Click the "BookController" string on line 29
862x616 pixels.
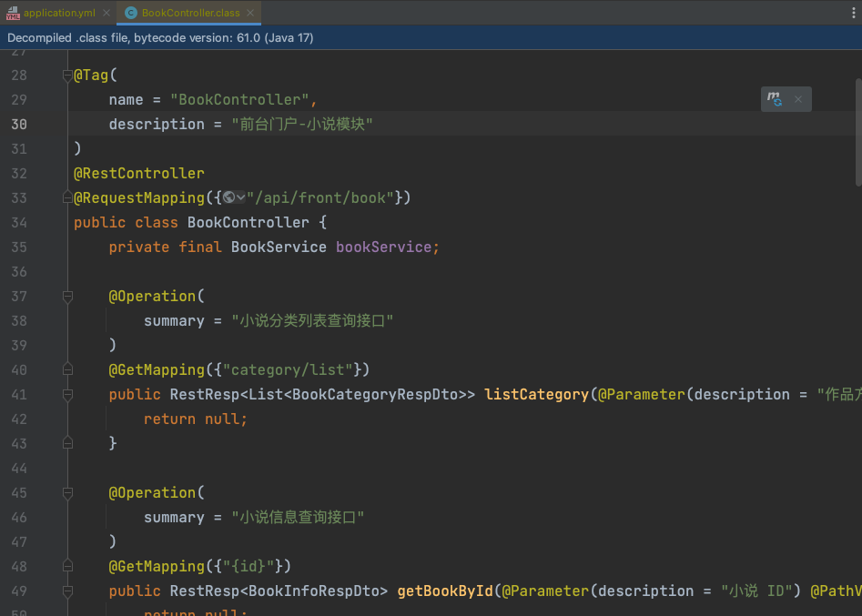tap(239, 100)
